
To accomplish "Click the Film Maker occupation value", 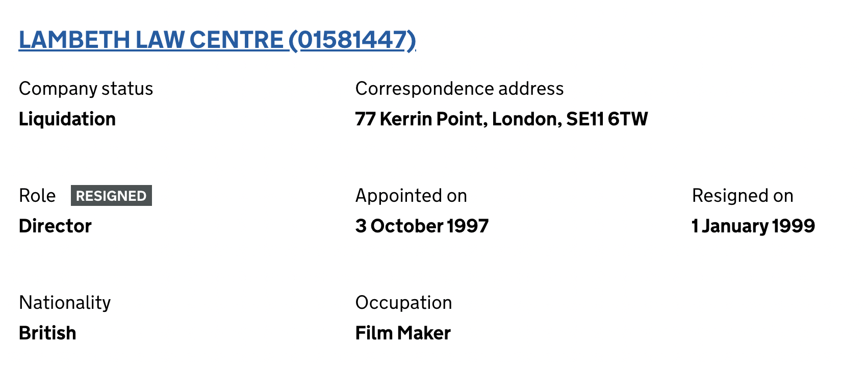I will [x=403, y=333].
